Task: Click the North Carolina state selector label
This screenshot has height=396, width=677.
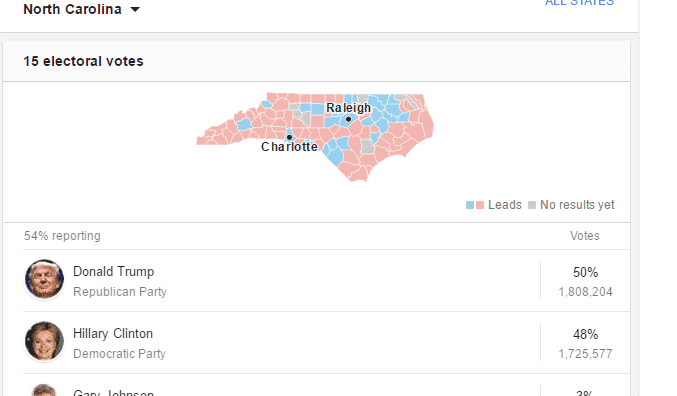Action: pyautogui.click(x=72, y=9)
